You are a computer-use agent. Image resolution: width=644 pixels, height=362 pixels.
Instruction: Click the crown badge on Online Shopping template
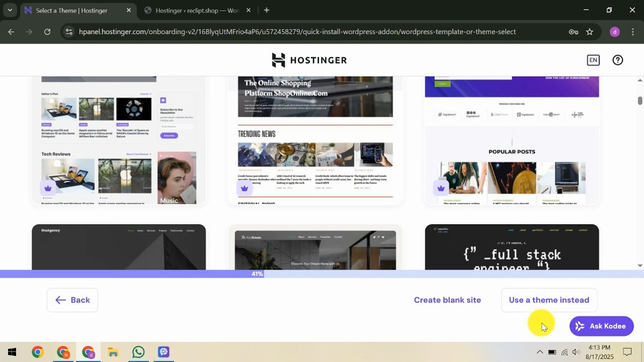coord(244,188)
